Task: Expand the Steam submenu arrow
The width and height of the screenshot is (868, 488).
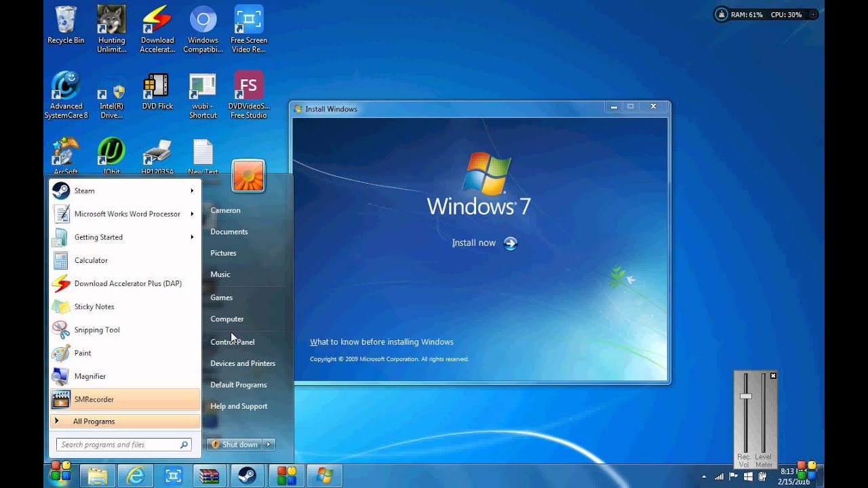Action: click(192, 191)
